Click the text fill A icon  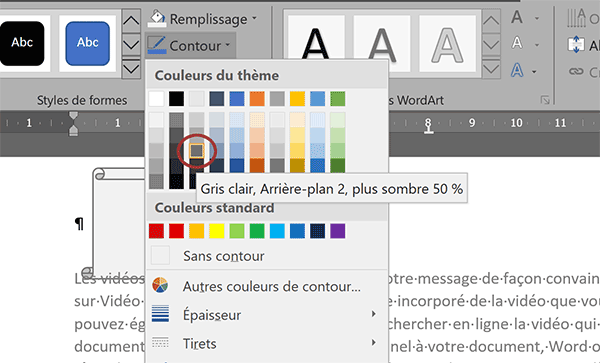(x=517, y=17)
